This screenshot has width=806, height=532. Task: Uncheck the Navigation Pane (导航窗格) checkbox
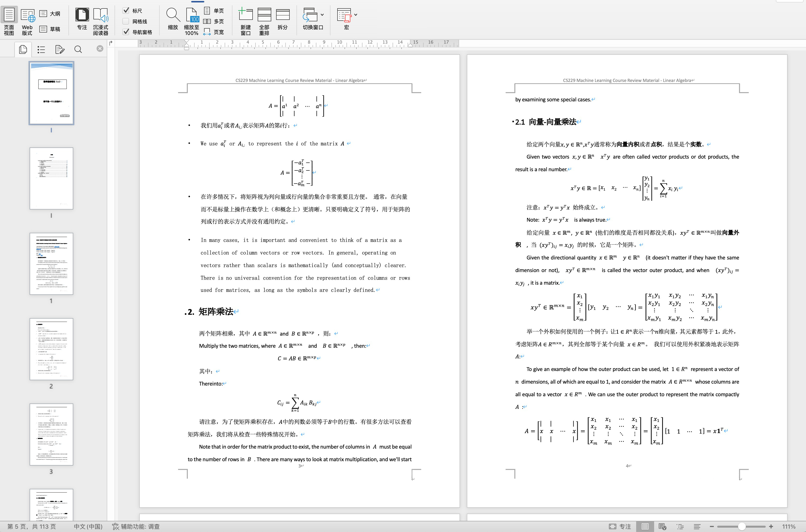point(126,32)
